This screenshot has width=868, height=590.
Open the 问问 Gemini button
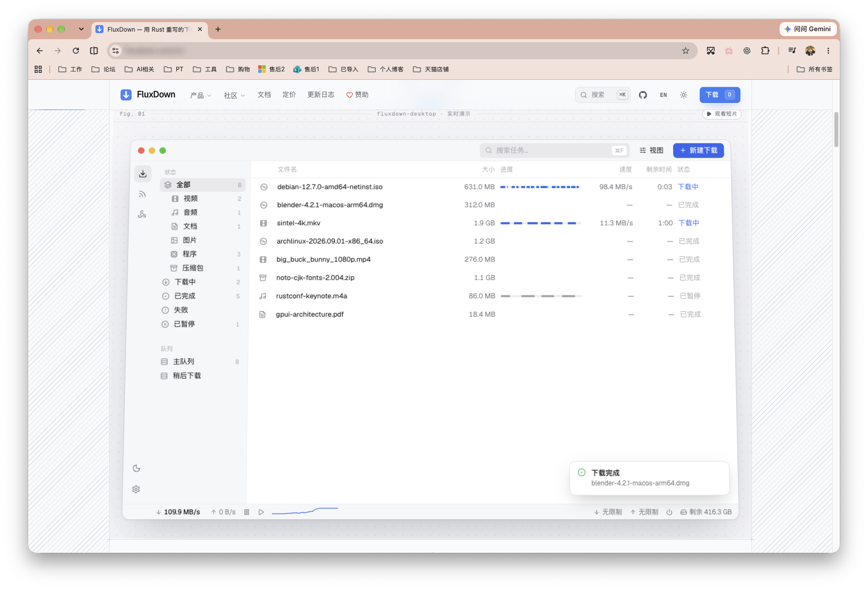(x=808, y=29)
